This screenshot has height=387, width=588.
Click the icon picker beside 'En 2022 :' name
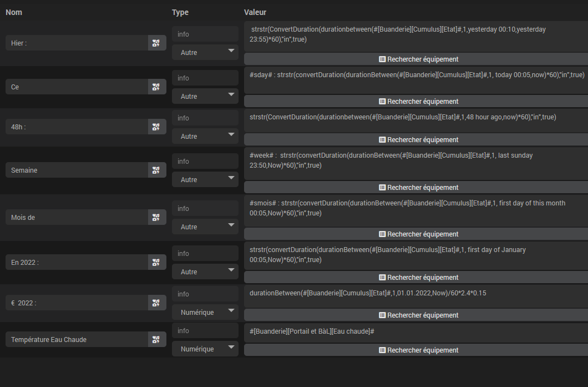click(x=157, y=263)
